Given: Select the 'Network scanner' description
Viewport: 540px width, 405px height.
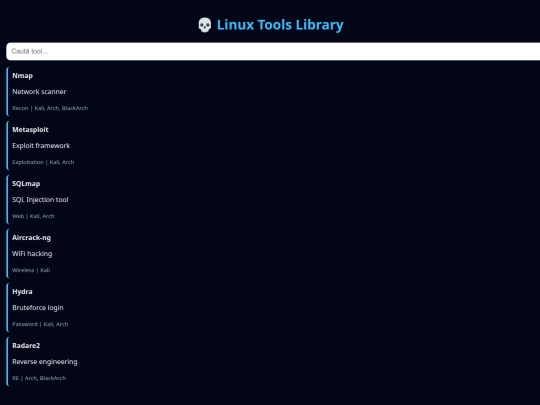Looking at the screenshot, I should (x=39, y=92).
